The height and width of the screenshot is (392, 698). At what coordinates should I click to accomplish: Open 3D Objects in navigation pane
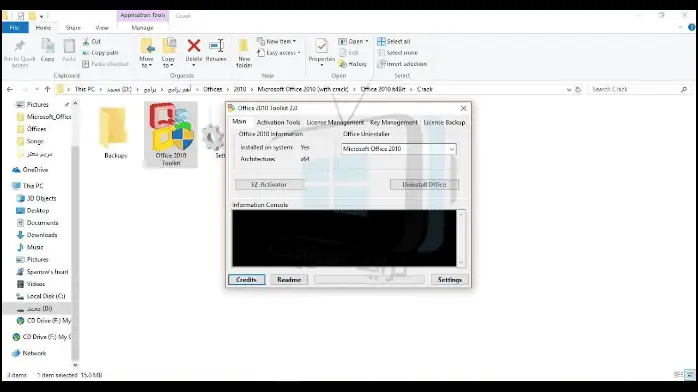pyautogui.click(x=41, y=198)
